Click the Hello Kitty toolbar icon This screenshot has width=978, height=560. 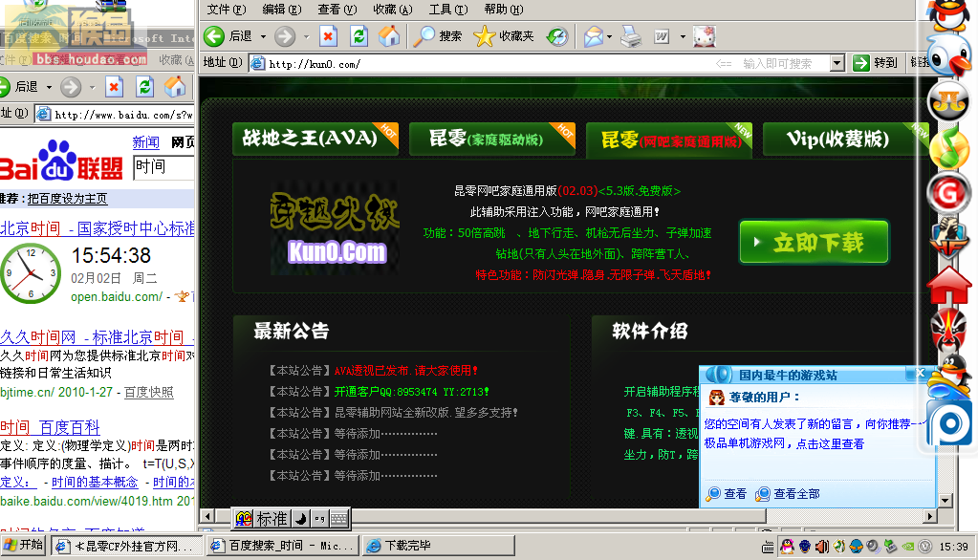click(x=705, y=36)
